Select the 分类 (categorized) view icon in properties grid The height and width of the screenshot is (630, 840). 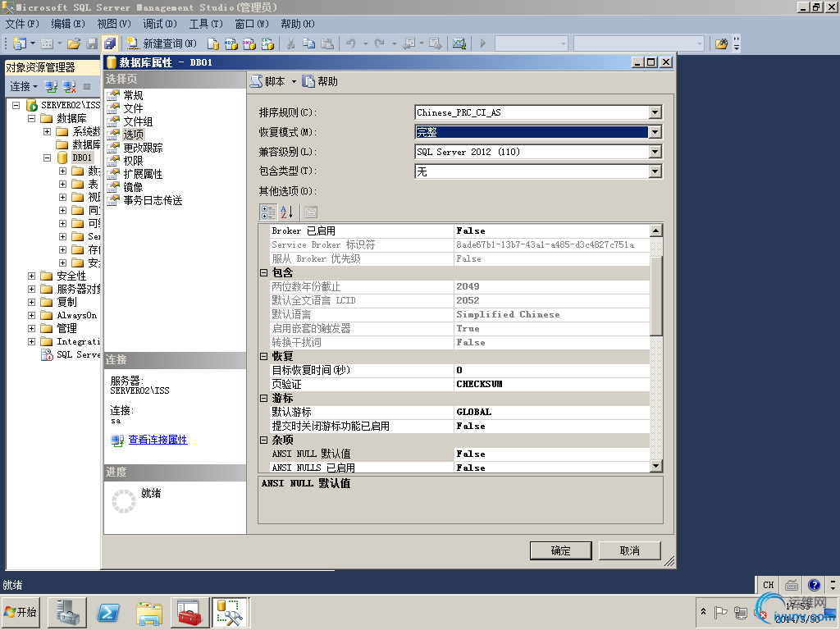click(268, 212)
